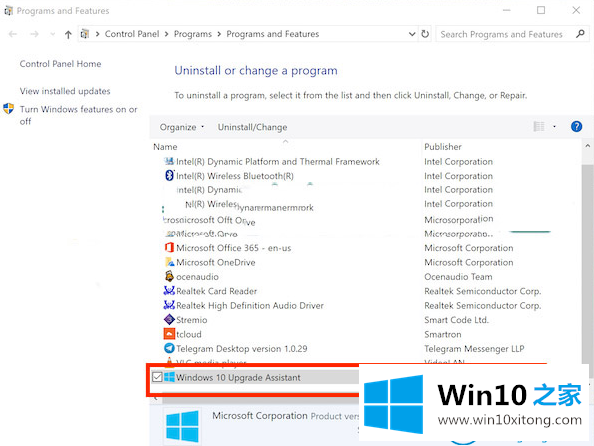Viewport: 594px width, 446px height.
Task: Select the Stremio program
Action: point(192,320)
